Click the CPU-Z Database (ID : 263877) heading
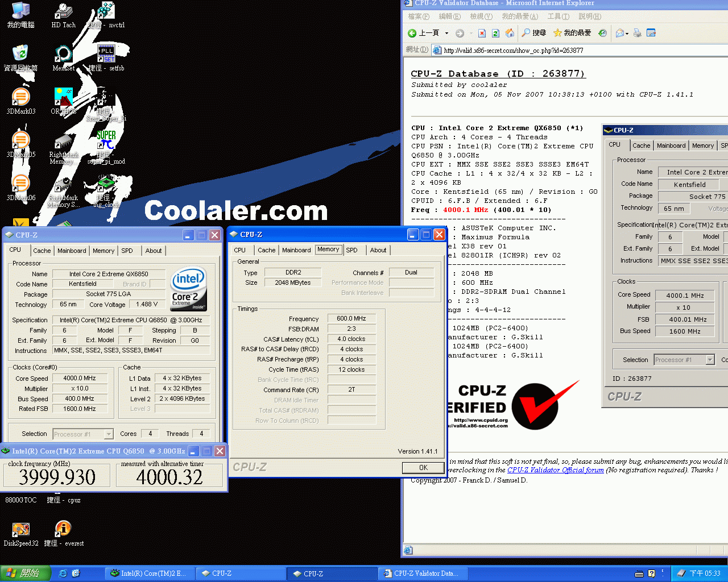The height and width of the screenshot is (582, 728). [x=498, y=74]
